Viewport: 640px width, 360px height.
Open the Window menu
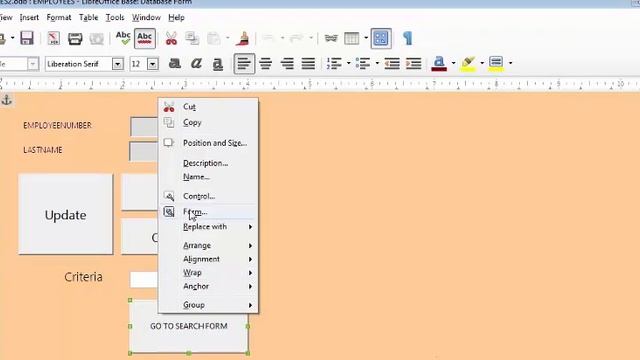pyautogui.click(x=146, y=18)
